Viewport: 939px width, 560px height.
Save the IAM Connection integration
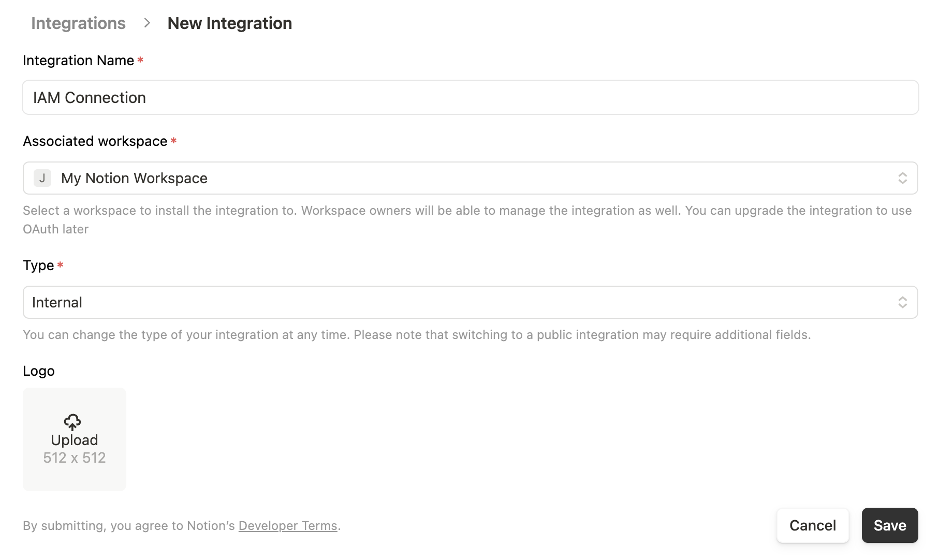click(x=889, y=525)
